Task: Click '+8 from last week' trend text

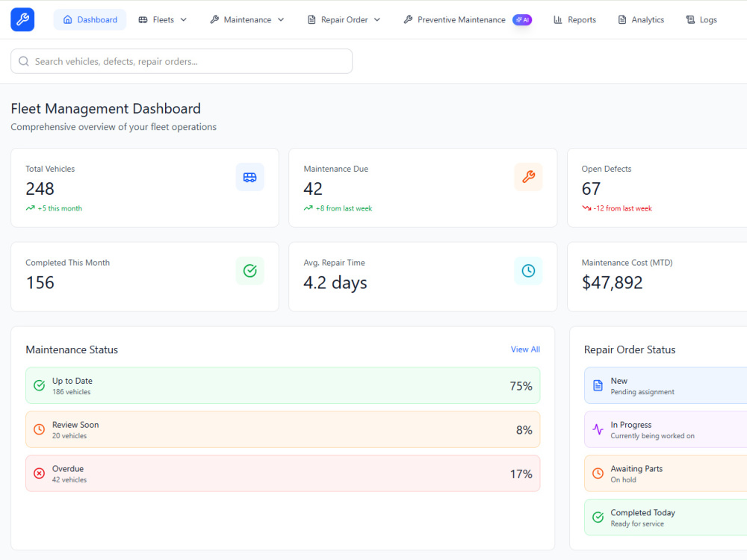Action: pyautogui.click(x=344, y=208)
